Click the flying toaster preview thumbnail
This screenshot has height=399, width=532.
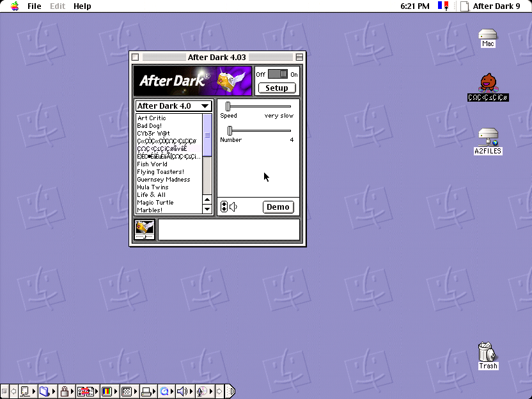pos(145,230)
